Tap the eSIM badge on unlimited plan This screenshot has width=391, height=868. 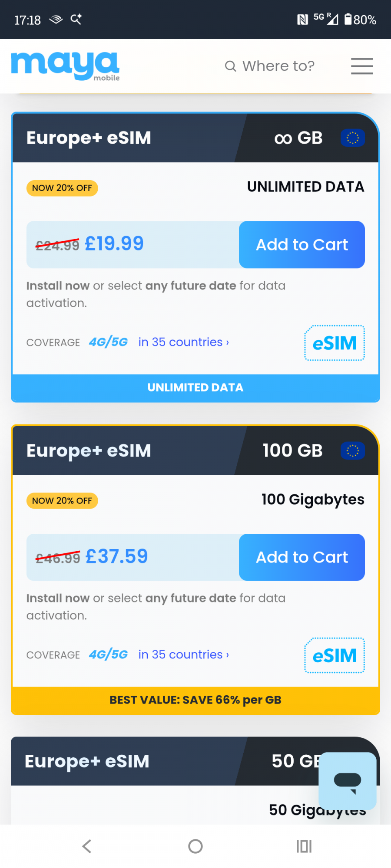click(x=335, y=343)
